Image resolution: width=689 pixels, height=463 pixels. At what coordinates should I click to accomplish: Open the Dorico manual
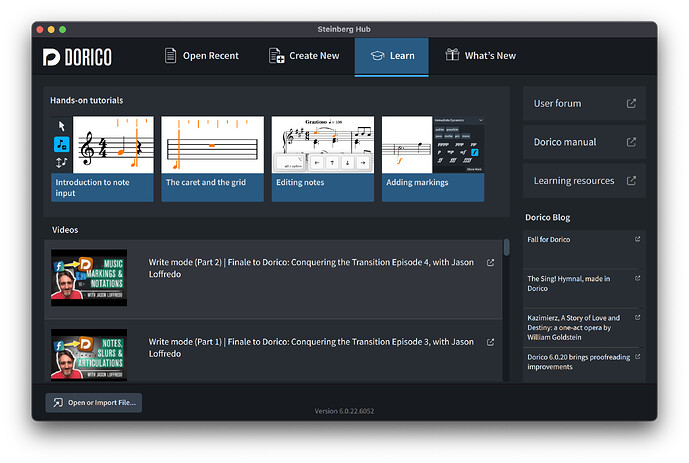pyautogui.click(x=584, y=142)
